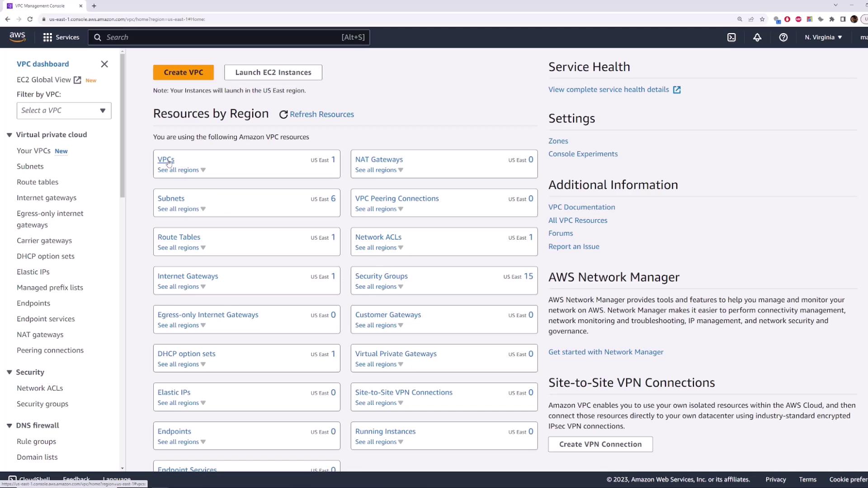Close the VPC dashboard sidebar
This screenshot has width=868, height=488.
[104, 64]
